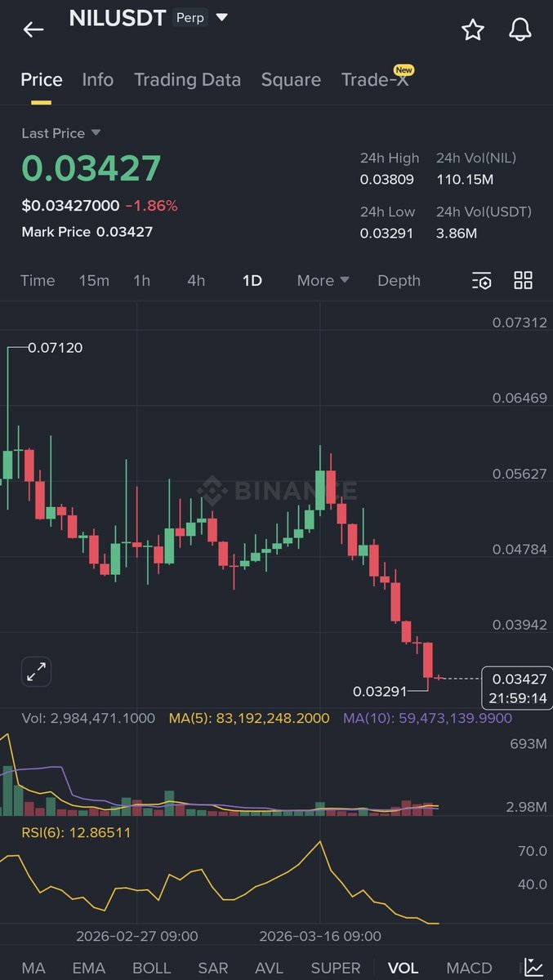The image size is (553, 980).
Task: Select the 4h interval
Action: click(x=196, y=281)
